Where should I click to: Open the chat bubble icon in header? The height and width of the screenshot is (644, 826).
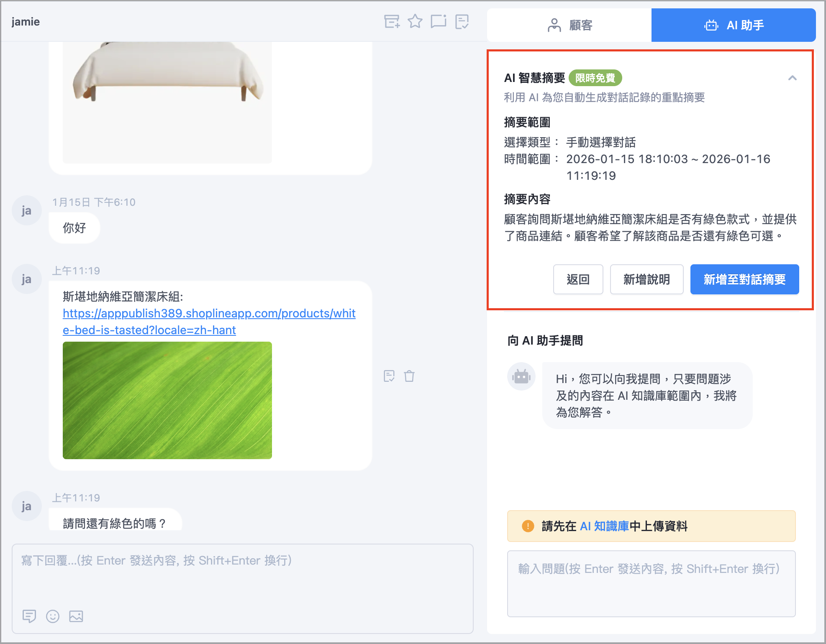pos(439,21)
